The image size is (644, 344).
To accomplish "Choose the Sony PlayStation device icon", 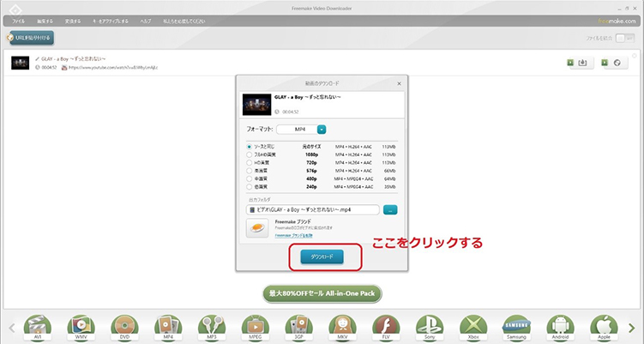I will (430, 329).
